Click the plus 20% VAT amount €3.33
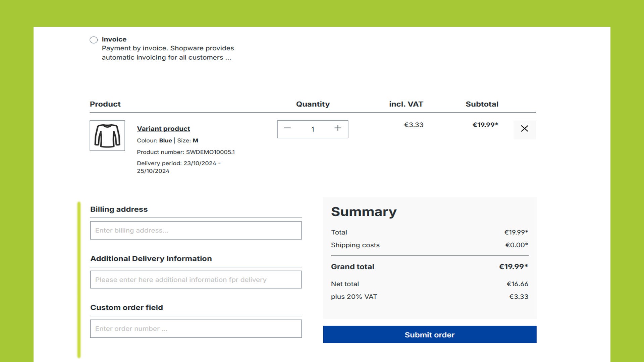 [x=519, y=297]
